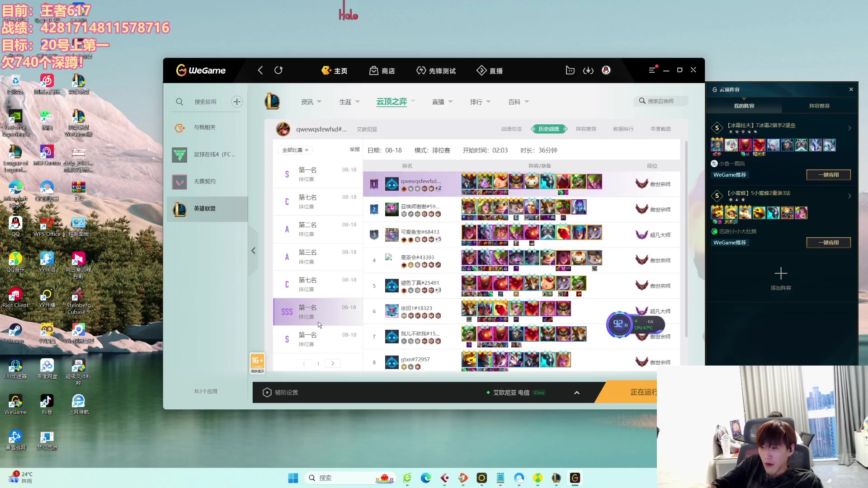The height and width of the screenshot is (488, 868).
Task: Switch to the 阵容推荐 profile tab
Action: (x=586, y=129)
